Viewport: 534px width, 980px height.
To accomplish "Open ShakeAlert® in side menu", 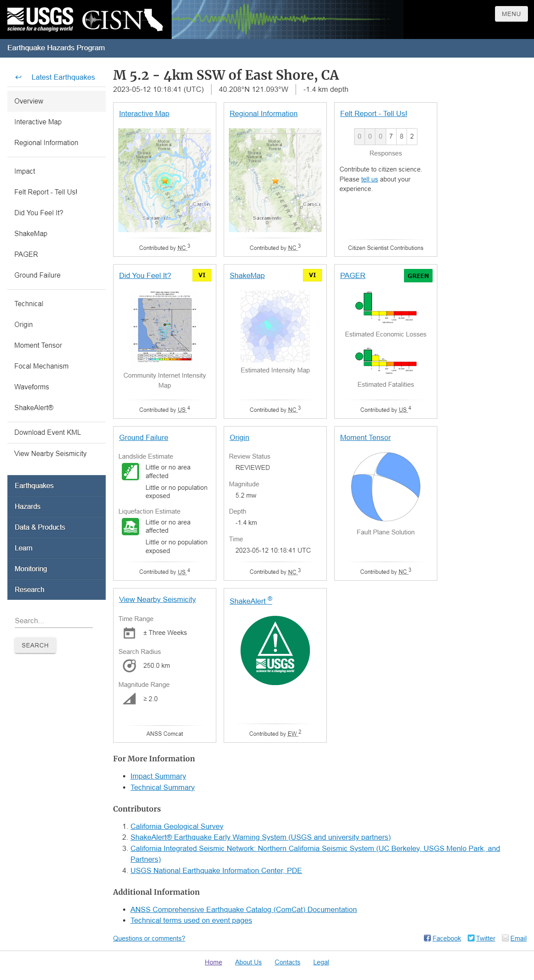I will coord(56,408).
